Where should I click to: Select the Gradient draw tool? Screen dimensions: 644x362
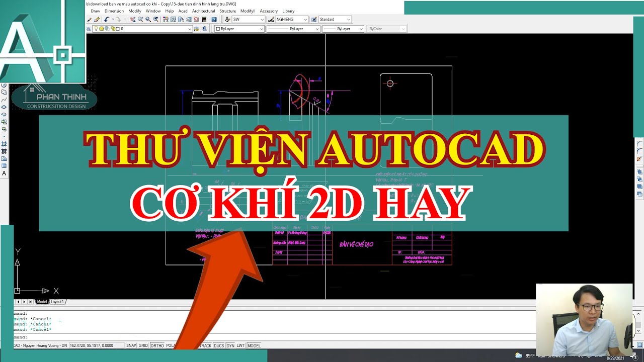[4, 151]
